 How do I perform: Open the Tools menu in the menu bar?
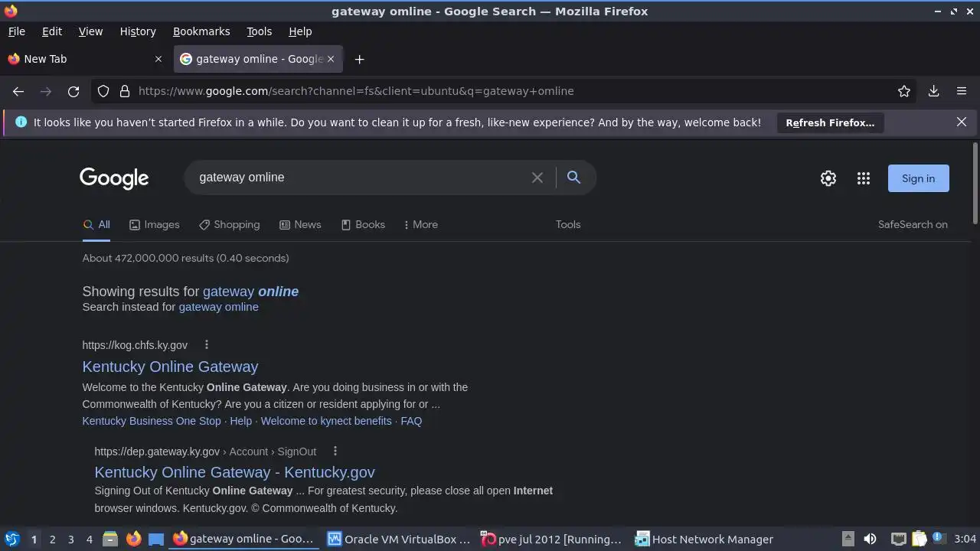pyautogui.click(x=260, y=31)
